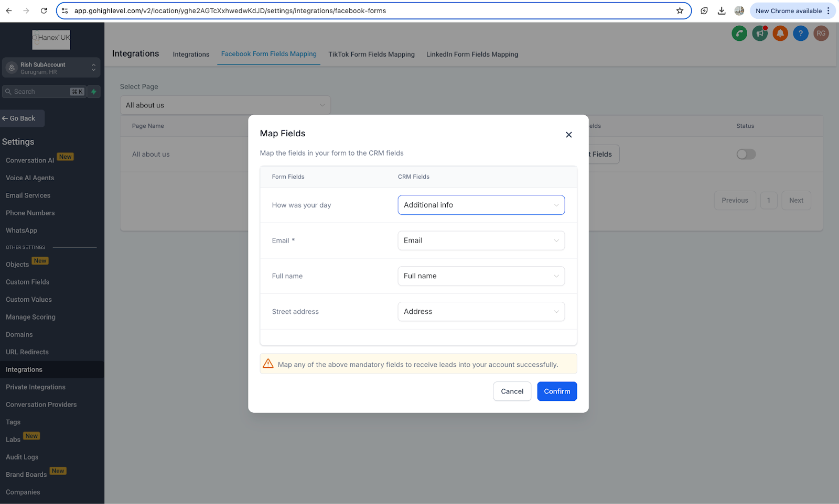Cancel the Map Fields dialog
This screenshot has height=504, width=839.
[512, 391]
